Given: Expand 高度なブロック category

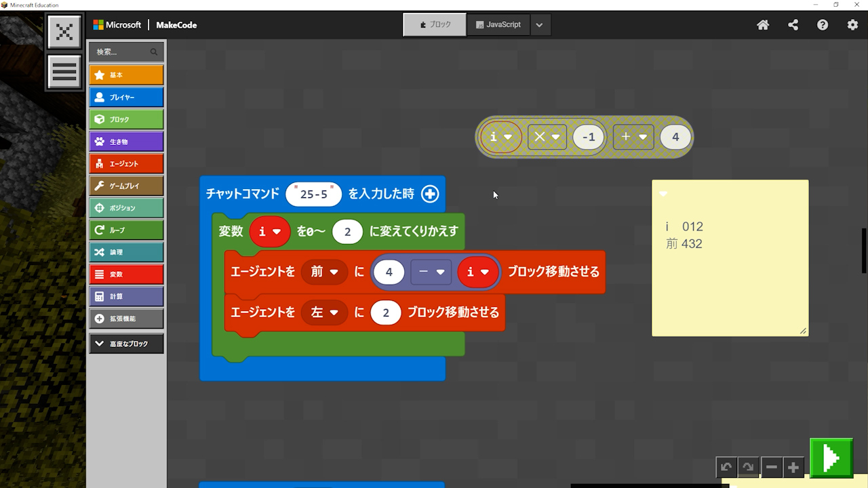Looking at the screenshot, I should tap(126, 344).
